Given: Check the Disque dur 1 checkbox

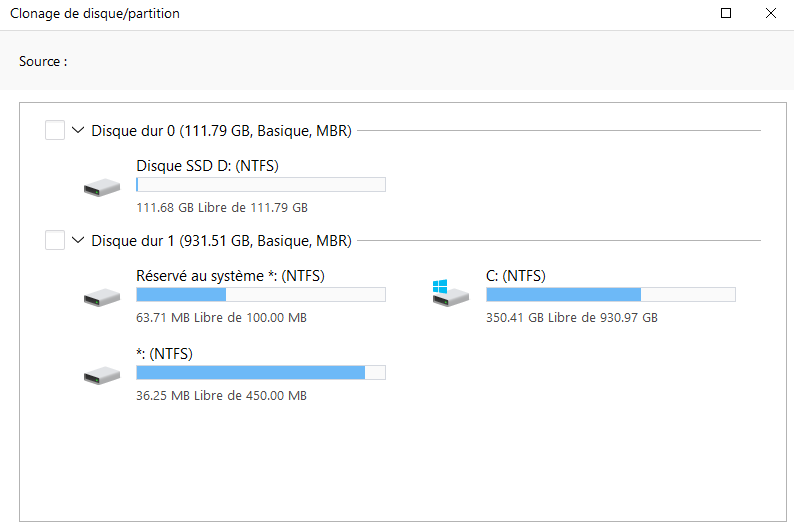Looking at the screenshot, I should tap(55, 240).
